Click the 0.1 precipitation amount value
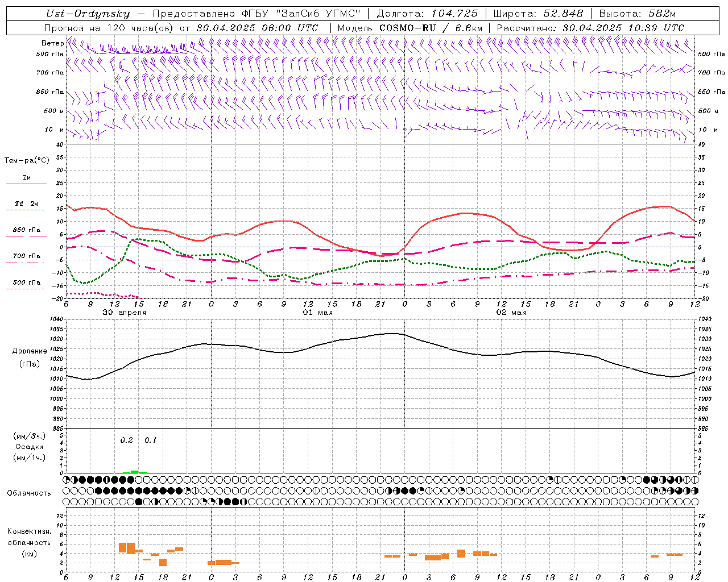 pos(150,440)
